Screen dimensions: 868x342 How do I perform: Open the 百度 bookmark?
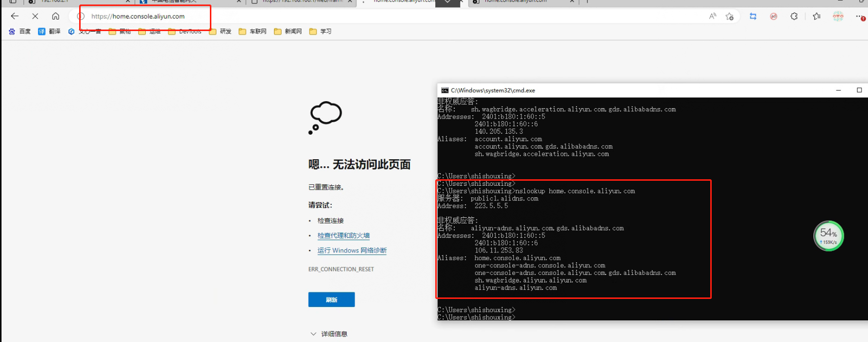click(x=20, y=31)
